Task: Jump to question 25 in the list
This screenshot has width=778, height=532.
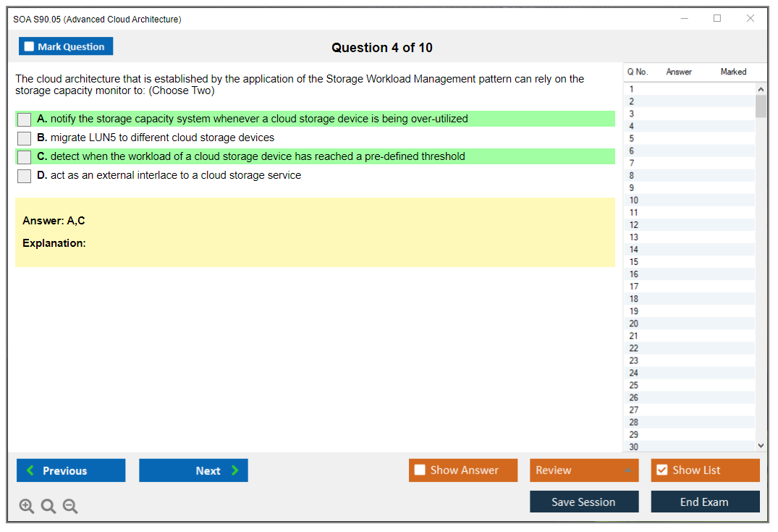Action: (x=634, y=385)
